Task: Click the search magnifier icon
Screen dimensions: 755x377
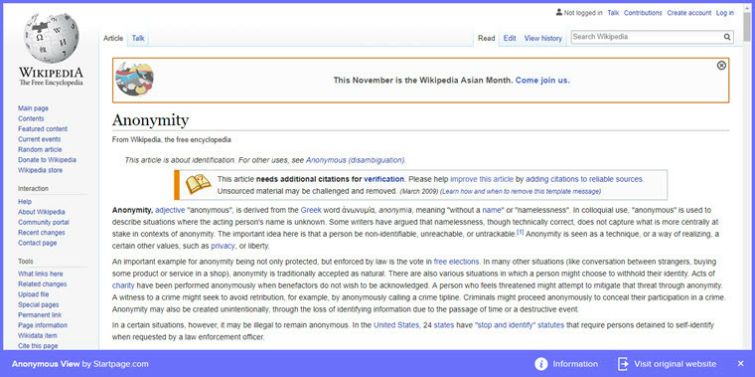Action: pos(727,37)
